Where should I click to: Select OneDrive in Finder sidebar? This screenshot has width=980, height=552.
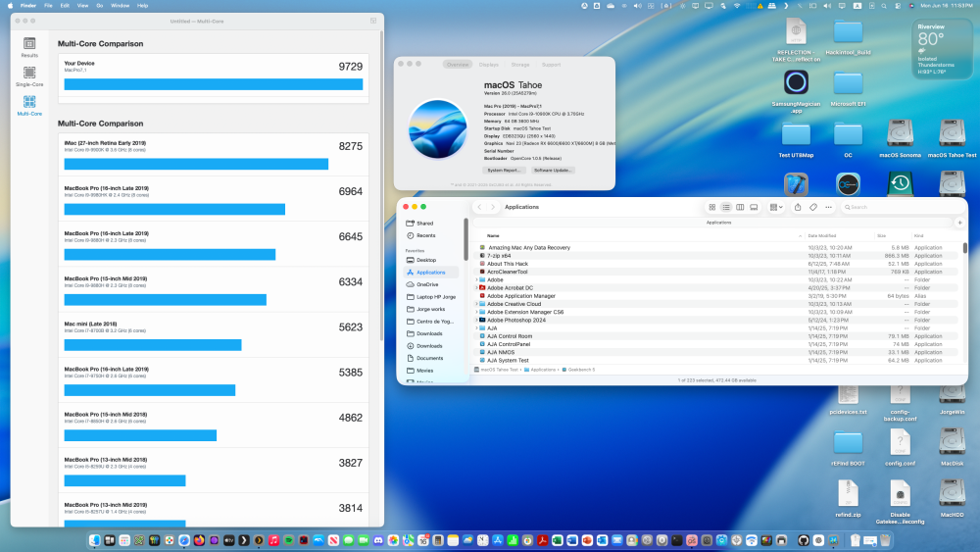[431, 284]
